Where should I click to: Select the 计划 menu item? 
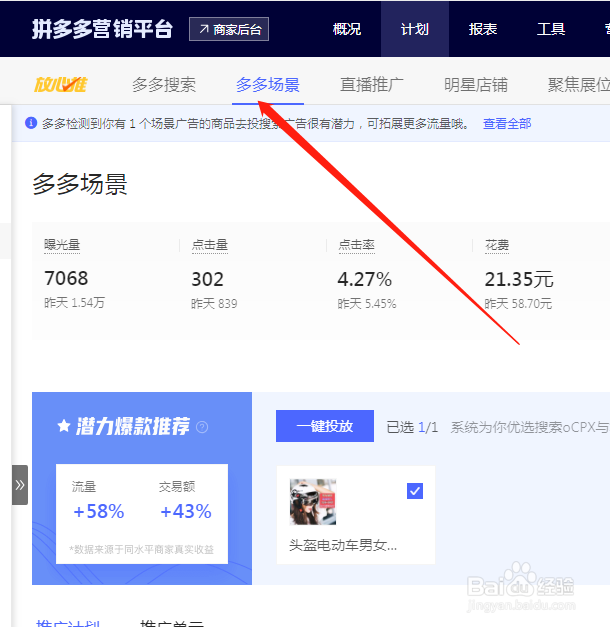coord(415,29)
